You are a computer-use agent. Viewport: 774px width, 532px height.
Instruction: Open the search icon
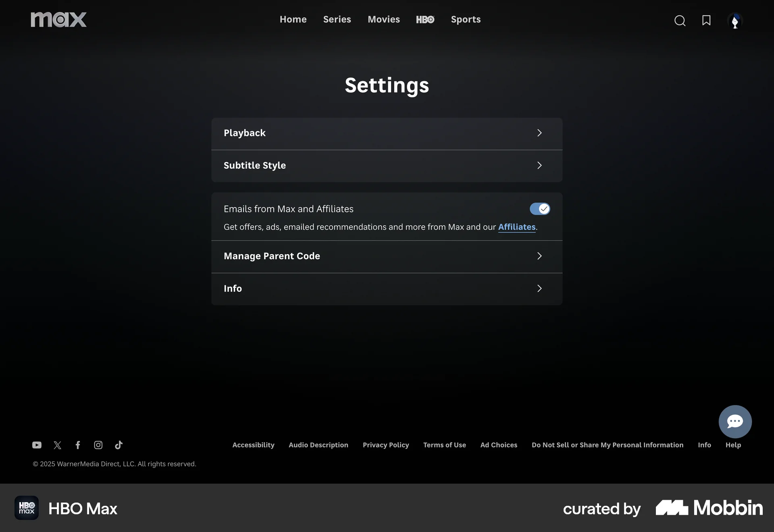point(680,20)
